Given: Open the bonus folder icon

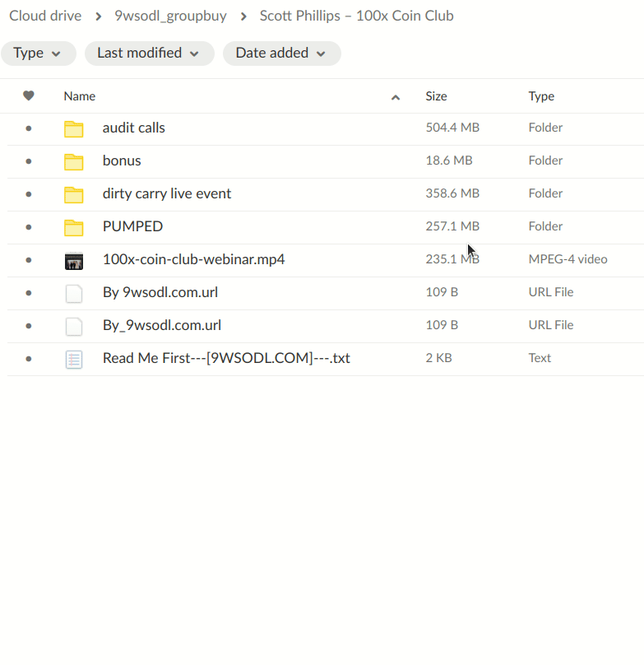Looking at the screenshot, I should (74, 162).
